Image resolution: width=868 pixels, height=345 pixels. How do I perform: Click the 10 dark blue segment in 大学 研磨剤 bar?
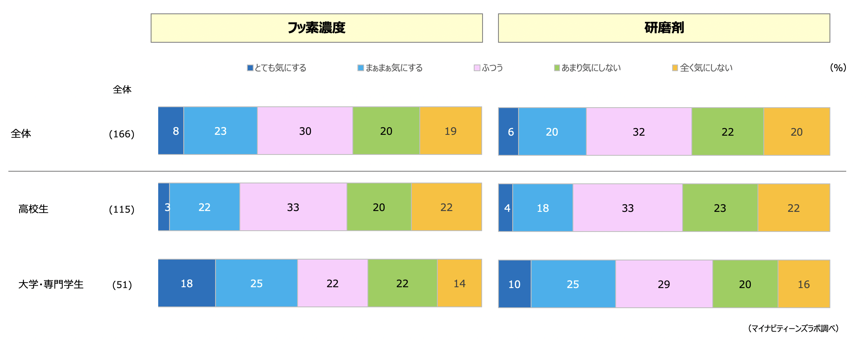tap(515, 284)
